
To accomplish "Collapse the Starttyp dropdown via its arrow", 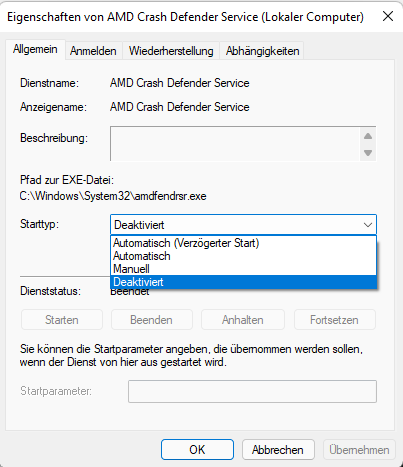I will (368, 225).
